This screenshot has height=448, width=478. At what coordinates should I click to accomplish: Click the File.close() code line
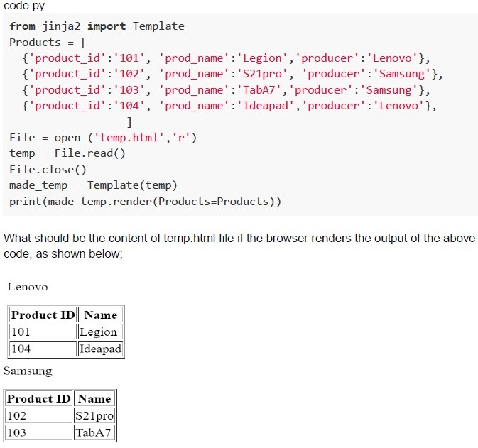tap(48, 170)
